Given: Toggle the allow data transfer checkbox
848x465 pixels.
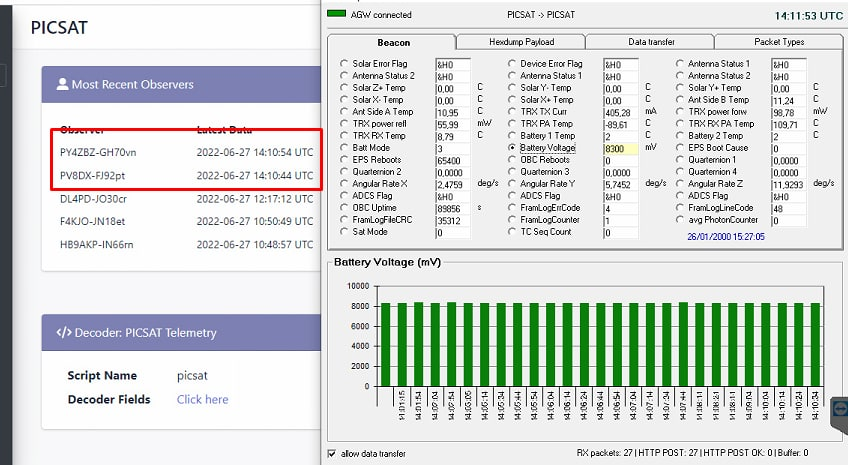Looking at the screenshot, I should point(332,453).
